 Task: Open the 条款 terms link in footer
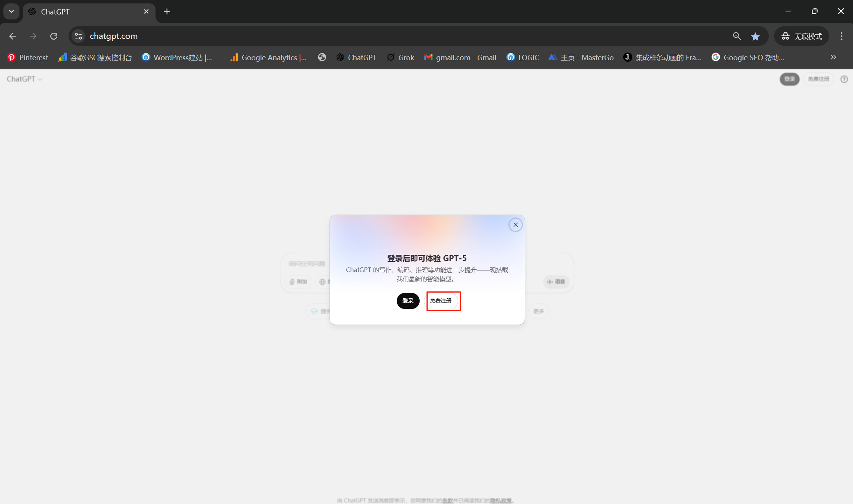[x=447, y=500]
